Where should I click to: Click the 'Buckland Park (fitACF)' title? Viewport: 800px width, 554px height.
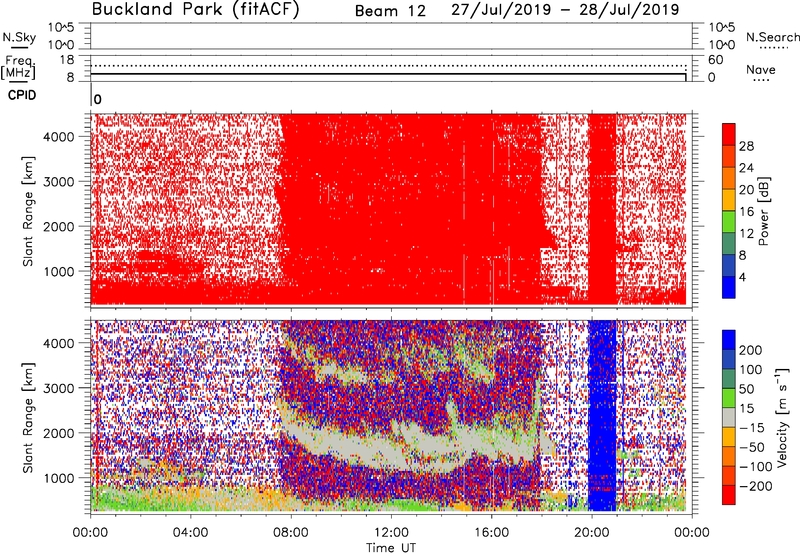(x=195, y=10)
